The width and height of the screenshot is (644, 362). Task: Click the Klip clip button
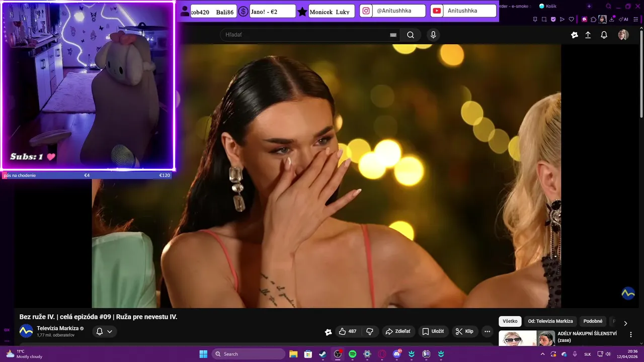click(x=464, y=331)
